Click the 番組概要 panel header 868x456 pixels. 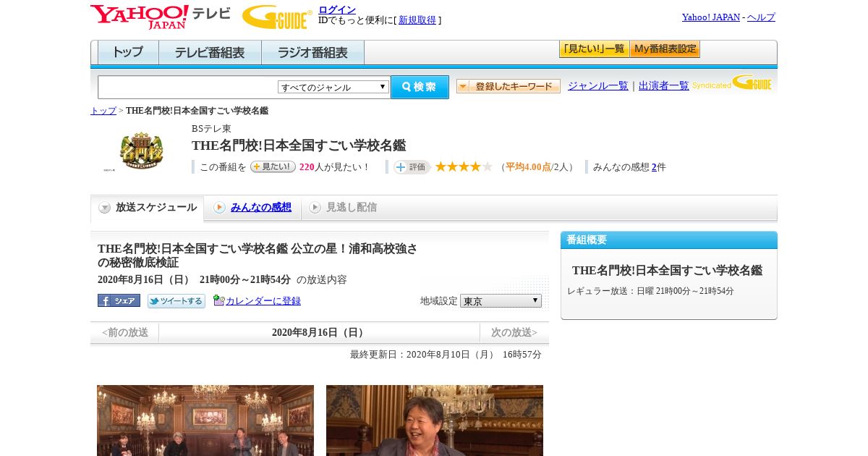point(668,240)
